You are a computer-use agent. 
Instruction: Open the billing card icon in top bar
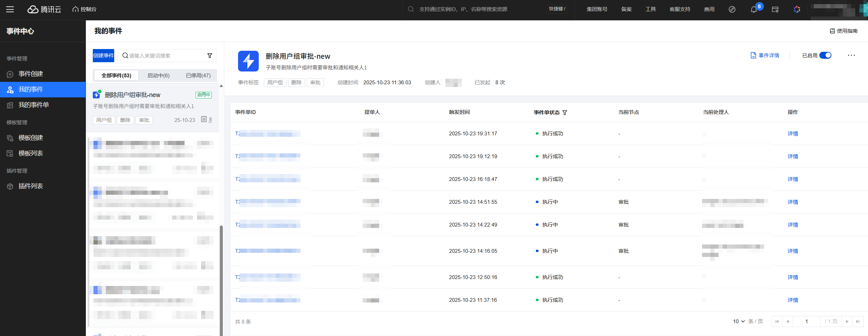pyautogui.click(x=775, y=10)
